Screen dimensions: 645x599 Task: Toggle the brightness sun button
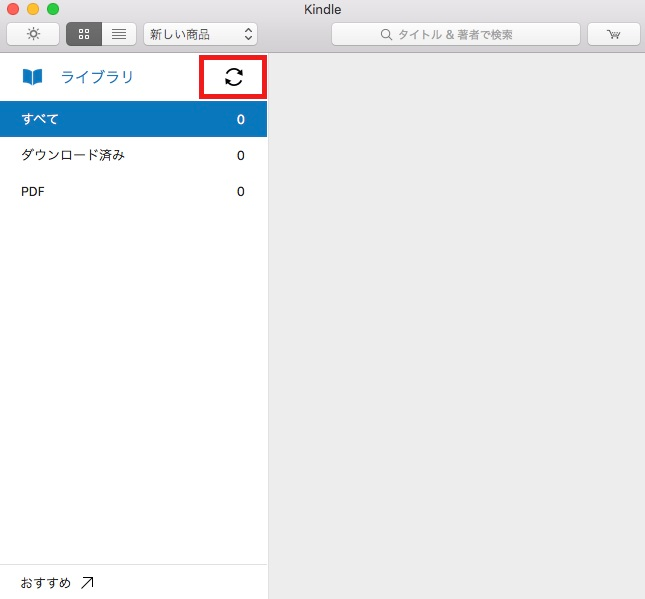(x=33, y=34)
